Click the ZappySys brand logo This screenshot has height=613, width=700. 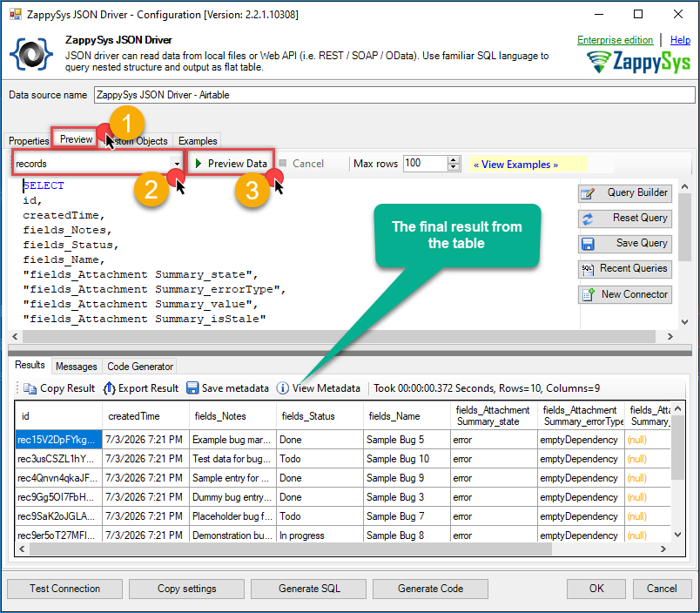click(x=638, y=61)
